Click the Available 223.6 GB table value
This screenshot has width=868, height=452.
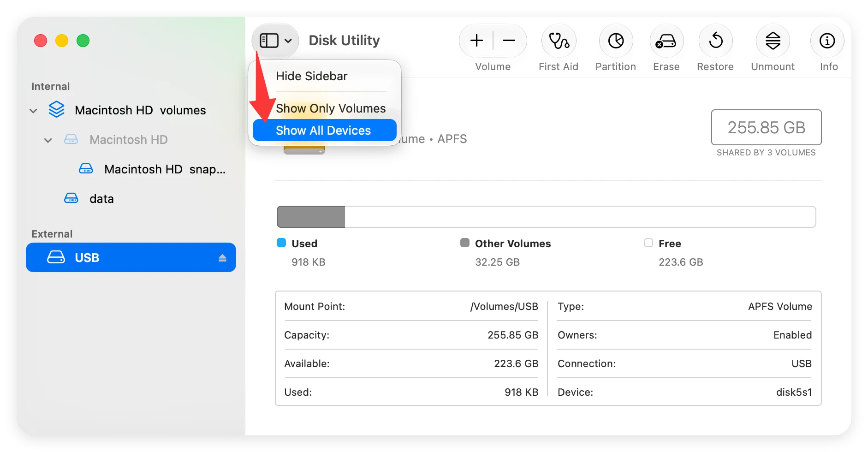point(516,364)
